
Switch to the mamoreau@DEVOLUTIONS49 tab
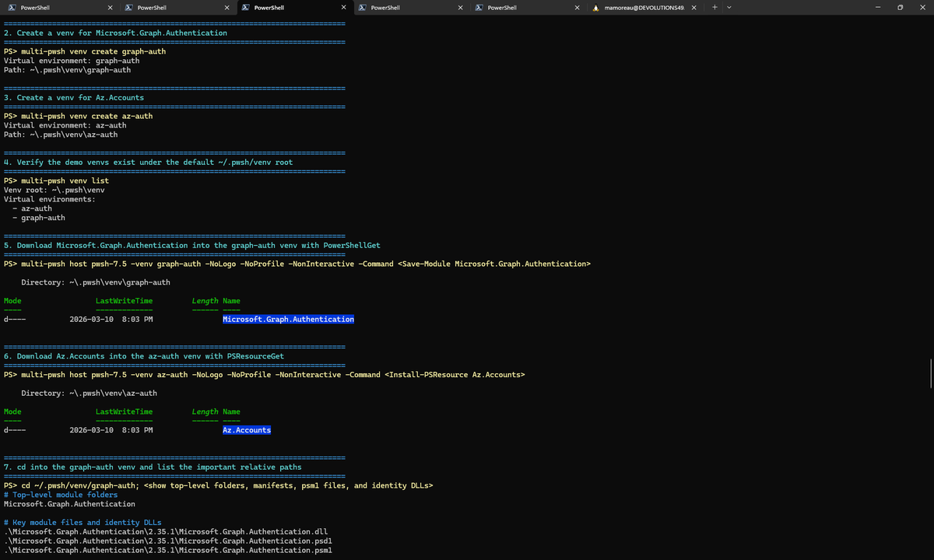pos(638,7)
